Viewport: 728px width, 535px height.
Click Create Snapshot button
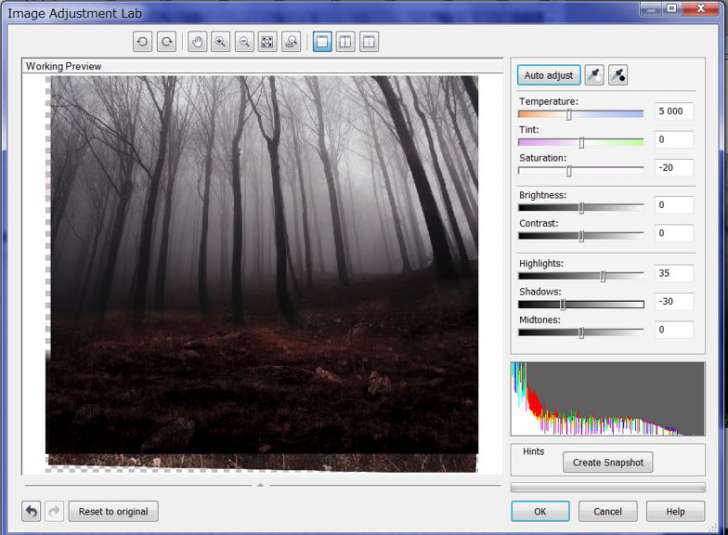(x=608, y=463)
